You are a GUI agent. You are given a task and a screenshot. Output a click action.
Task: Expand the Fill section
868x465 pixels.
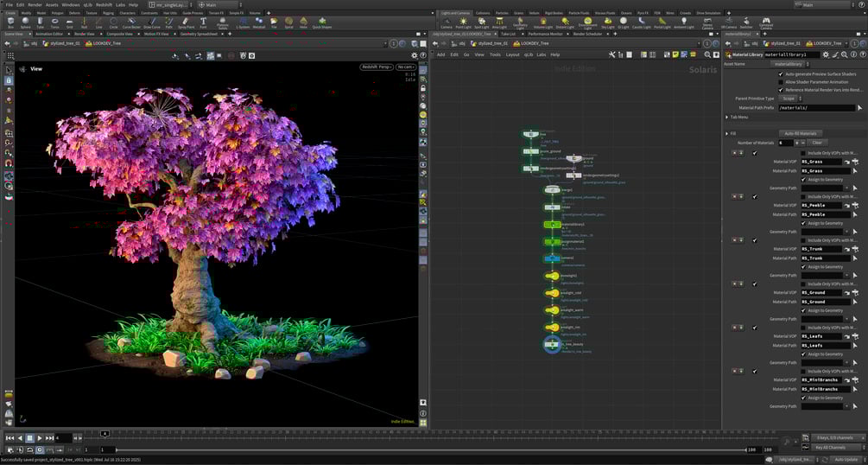coord(727,134)
